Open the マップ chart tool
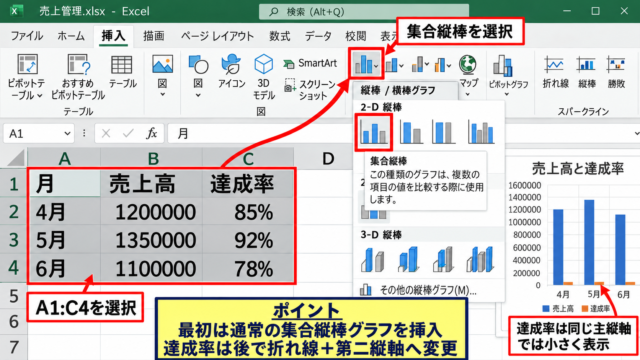The image size is (640, 360). (x=468, y=70)
